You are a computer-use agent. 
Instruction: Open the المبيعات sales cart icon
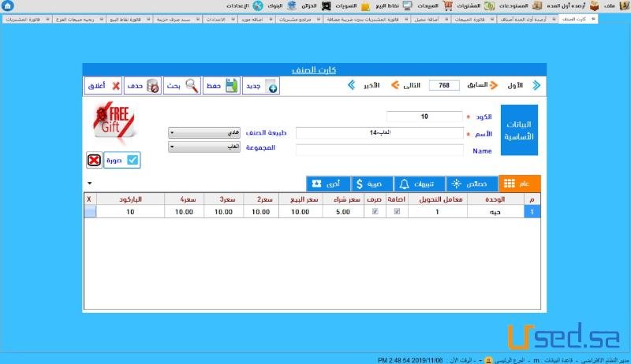pyautogui.click(x=447, y=6)
